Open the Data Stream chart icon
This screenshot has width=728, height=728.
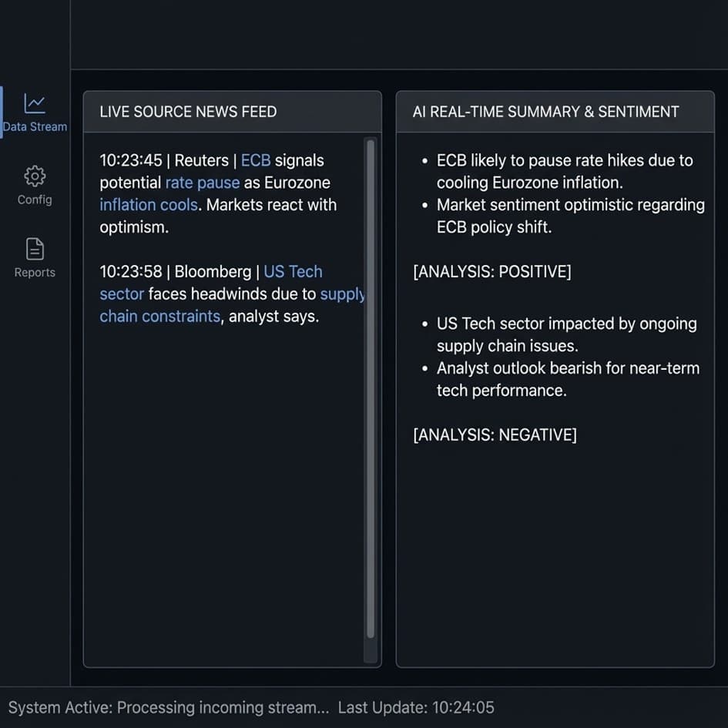35,103
